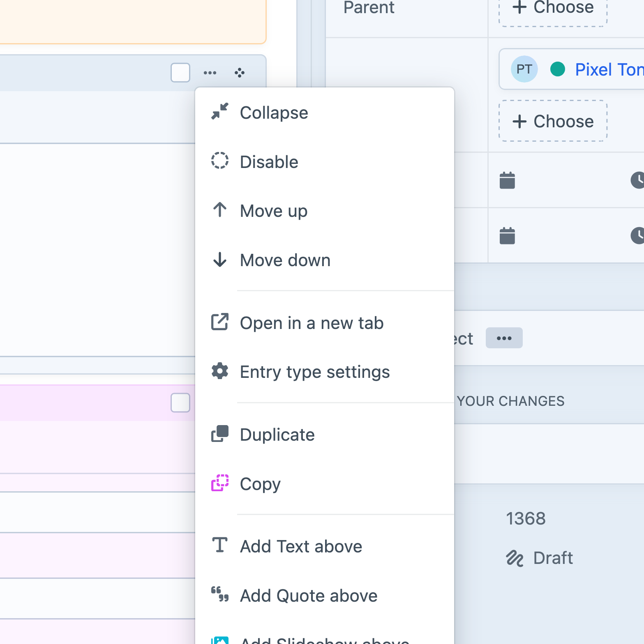Click the external link icon
Screen dimensions: 644x644
[220, 322]
